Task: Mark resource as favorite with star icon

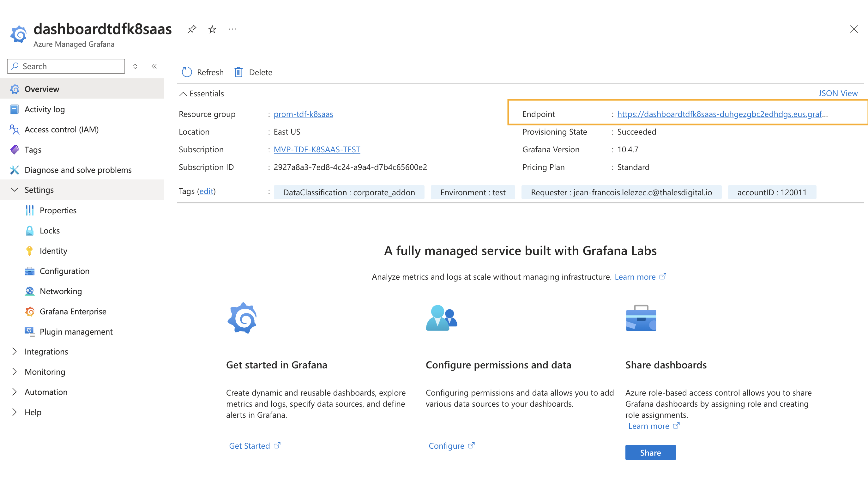Action: tap(212, 29)
